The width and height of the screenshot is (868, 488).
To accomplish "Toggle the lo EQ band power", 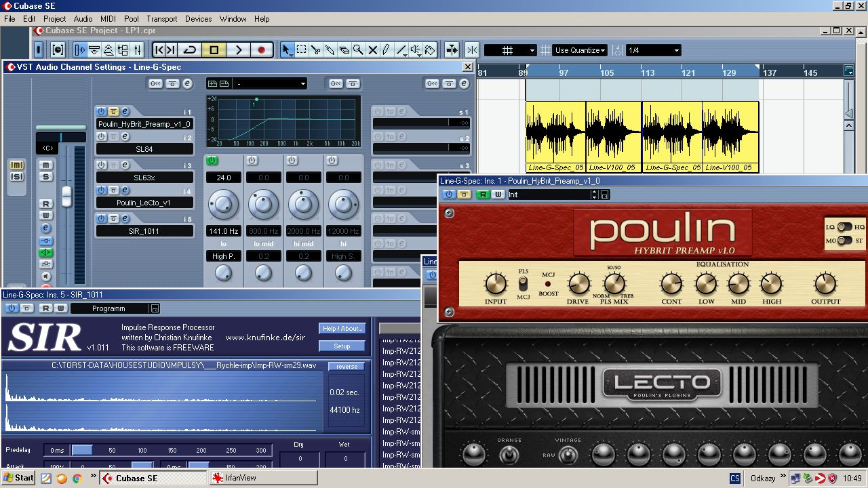I will (x=212, y=161).
